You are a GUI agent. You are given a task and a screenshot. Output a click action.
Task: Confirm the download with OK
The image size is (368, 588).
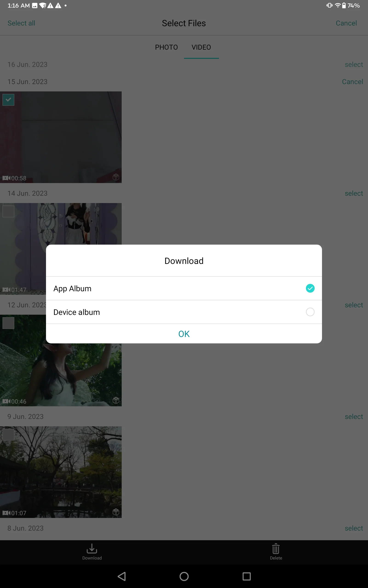(184, 334)
